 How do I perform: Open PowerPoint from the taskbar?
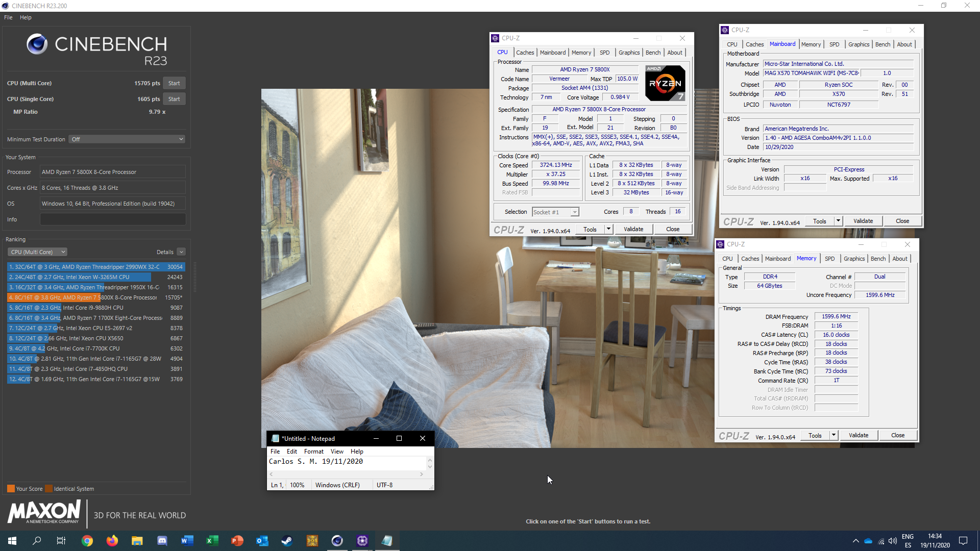pyautogui.click(x=237, y=541)
